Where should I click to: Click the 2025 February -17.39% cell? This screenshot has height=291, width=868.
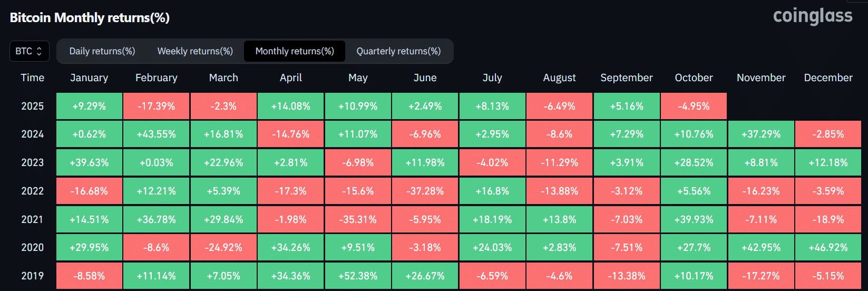click(x=157, y=106)
